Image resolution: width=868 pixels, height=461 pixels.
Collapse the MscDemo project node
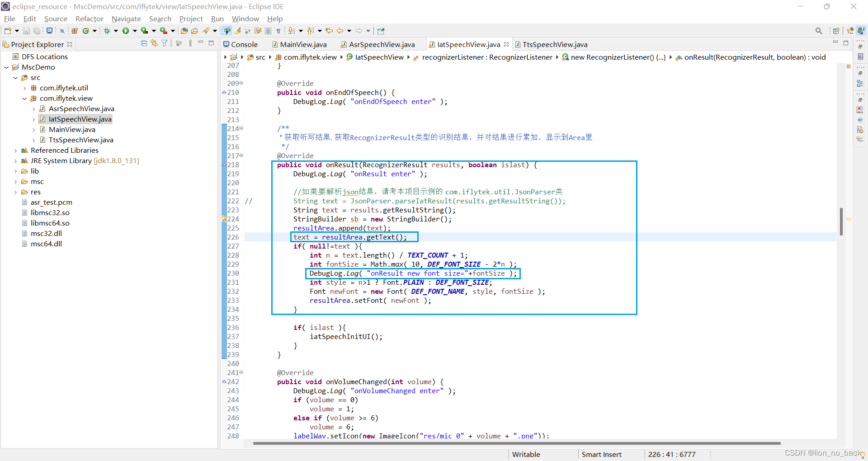[6, 67]
